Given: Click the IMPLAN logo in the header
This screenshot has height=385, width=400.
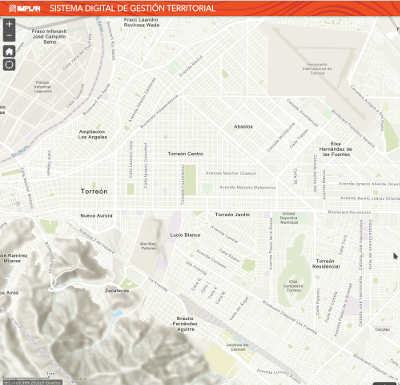Looking at the screenshot, I should (24, 8).
